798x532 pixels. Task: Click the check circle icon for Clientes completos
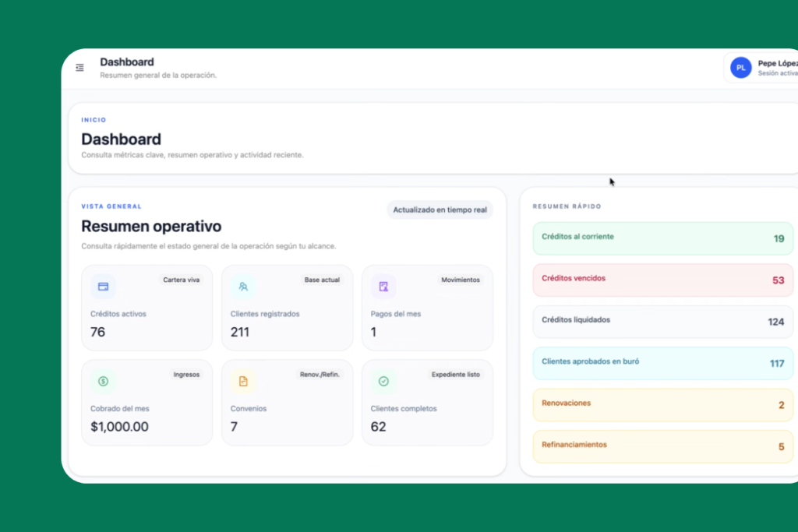[x=383, y=381]
